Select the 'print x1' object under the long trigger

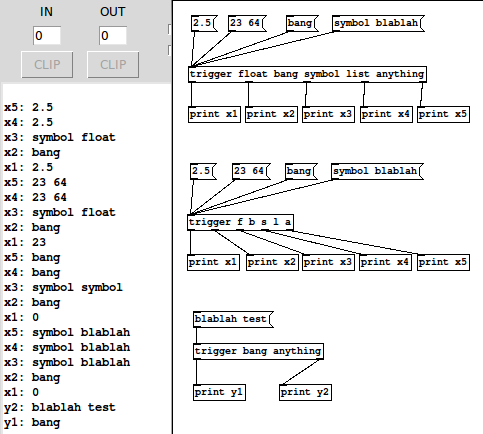pyautogui.click(x=214, y=114)
